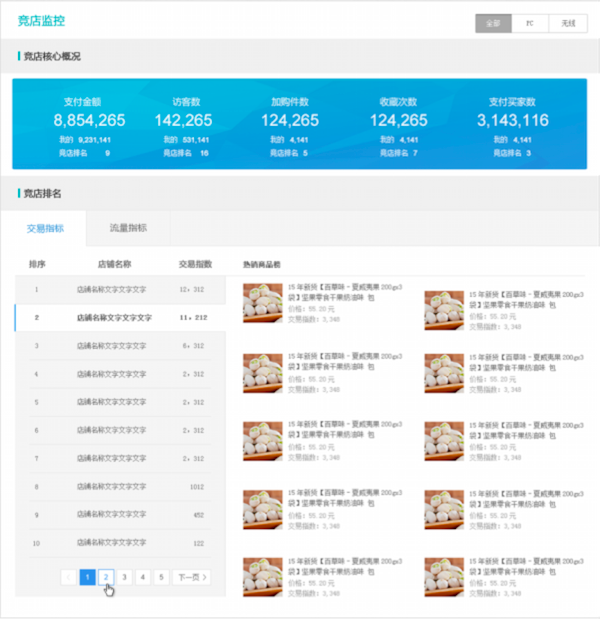Open fifth row left product thumbnail
Image resolution: width=600 pixels, height=619 pixels.
tap(262, 577)
